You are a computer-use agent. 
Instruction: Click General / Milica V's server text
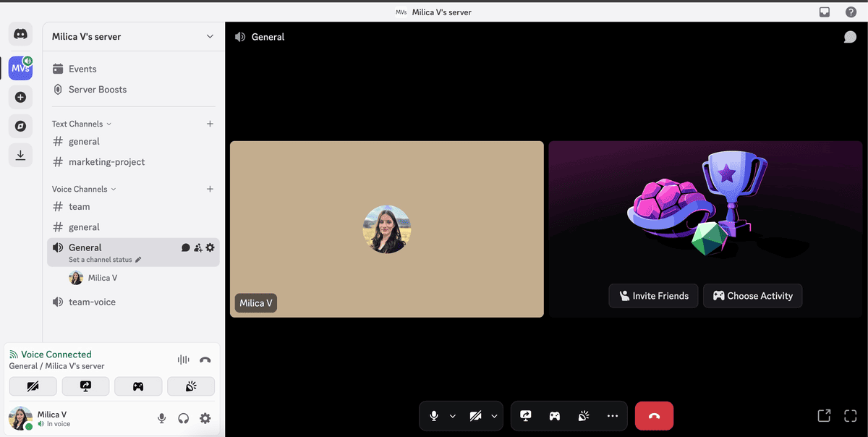[56, 366]
